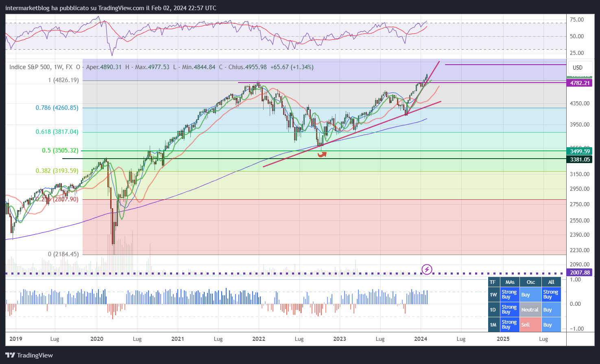
Task: Click the 1M MAs Strong Buy cell
Action: point(510,325)
